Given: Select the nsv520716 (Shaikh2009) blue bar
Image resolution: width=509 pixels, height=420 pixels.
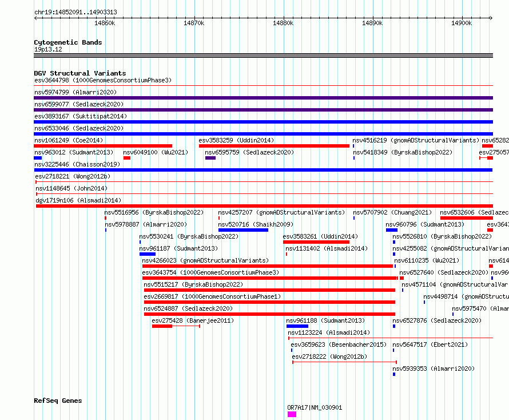Looking at the screenshot, I should point(244,230).
